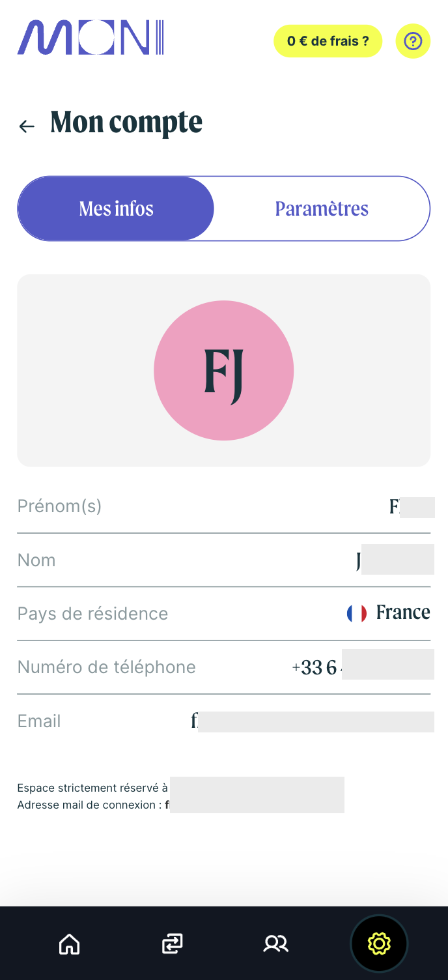Click the pink FJ avatar circle
448x980 pixels.
223,370
